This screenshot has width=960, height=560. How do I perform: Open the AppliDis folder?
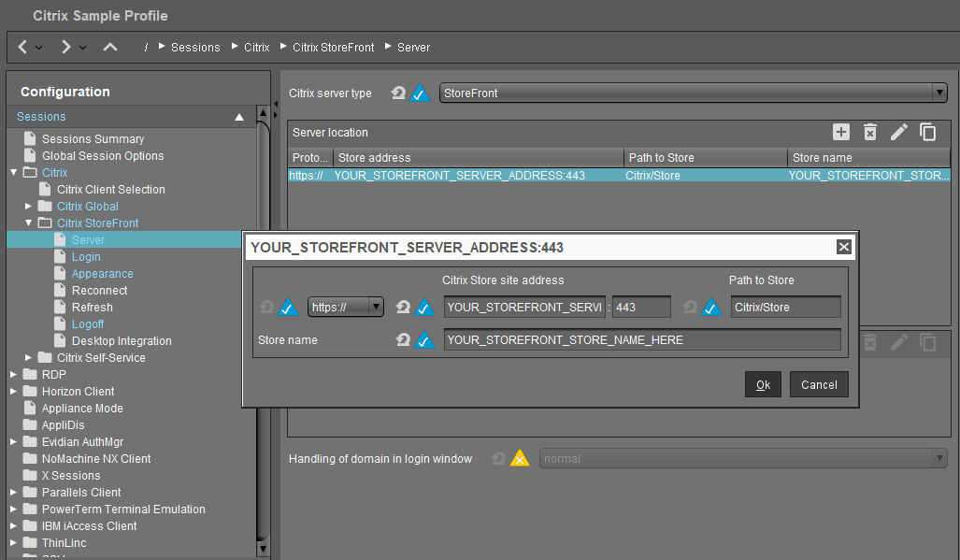click(x=63, y=424)
